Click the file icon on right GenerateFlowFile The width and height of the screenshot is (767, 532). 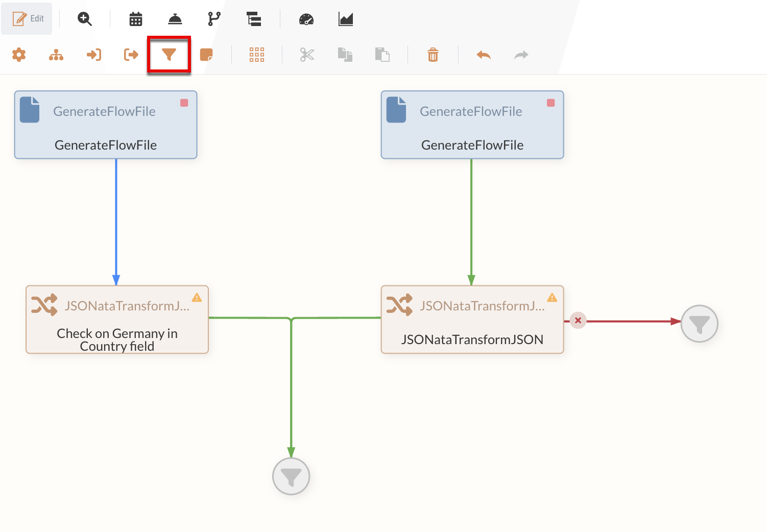[x=396, y=110]
